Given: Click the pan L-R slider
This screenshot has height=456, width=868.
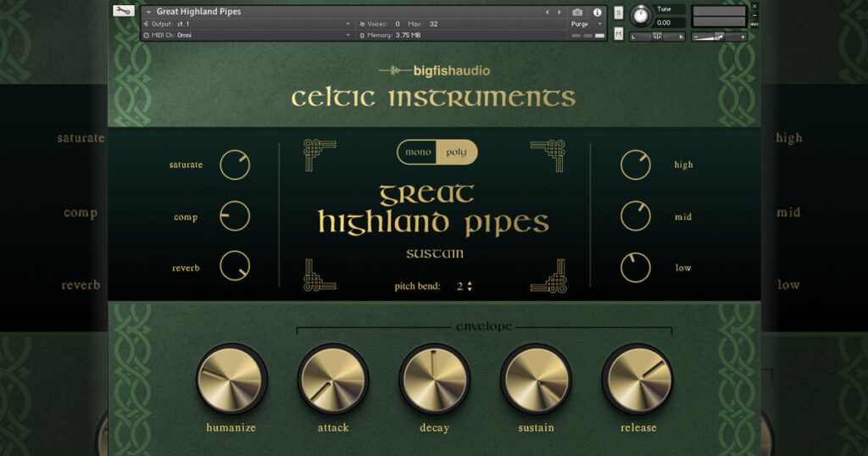Looking at the screenshot, I should tap(657, 36).
